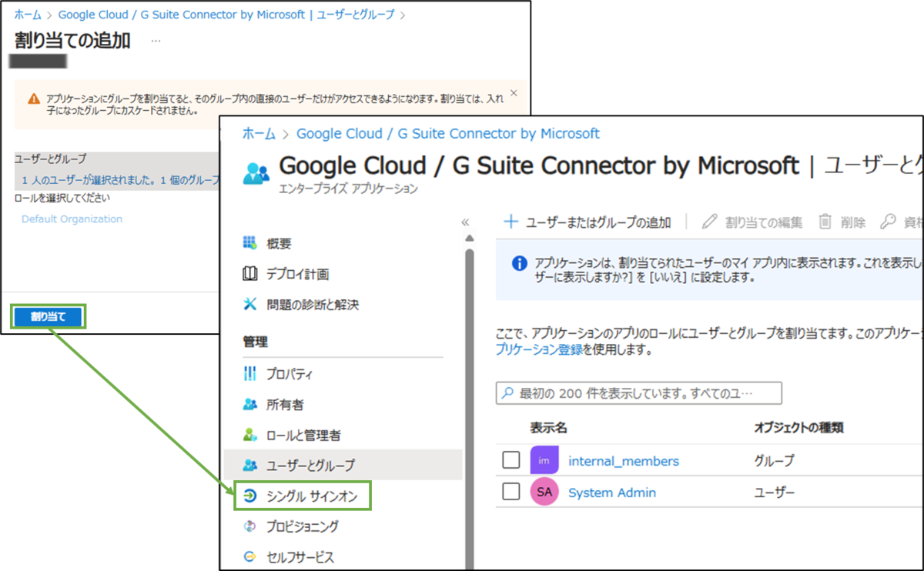Click the シングル サインオン icon

(249, 496)
